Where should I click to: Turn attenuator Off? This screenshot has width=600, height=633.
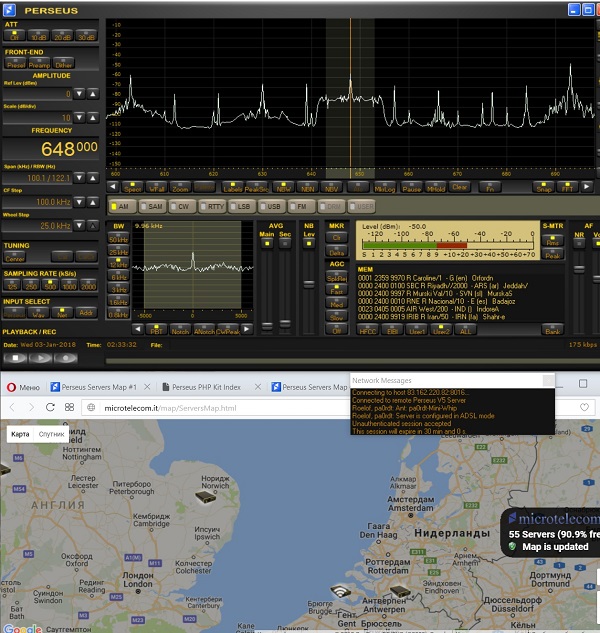coord(15,36)
